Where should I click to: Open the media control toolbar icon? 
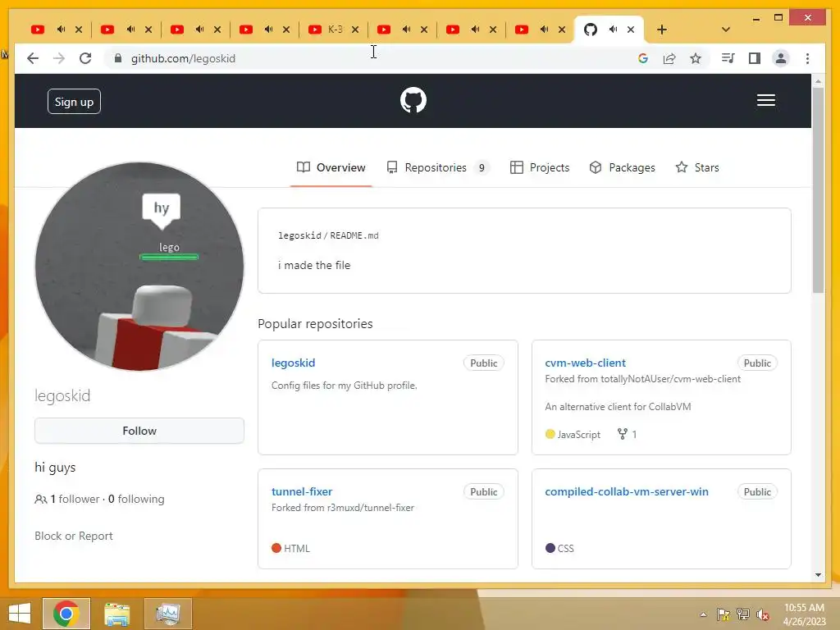pos(728,58)
